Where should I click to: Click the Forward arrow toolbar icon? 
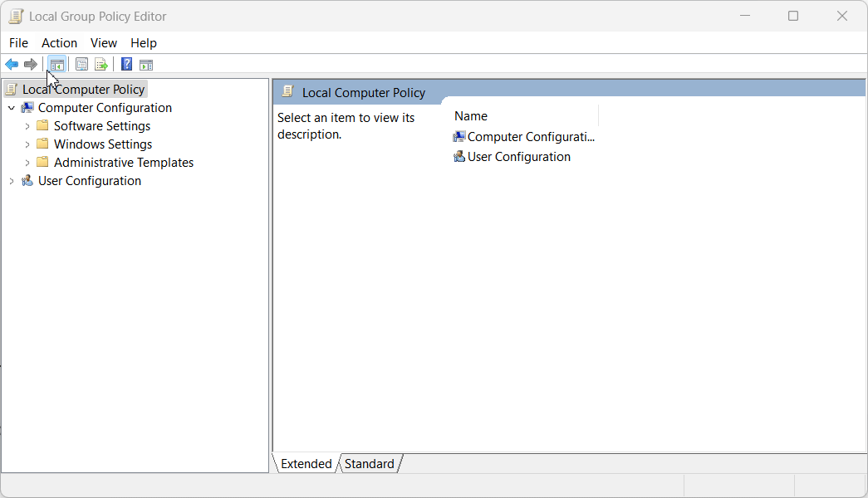pyautogui.click(x=31, y=65)
